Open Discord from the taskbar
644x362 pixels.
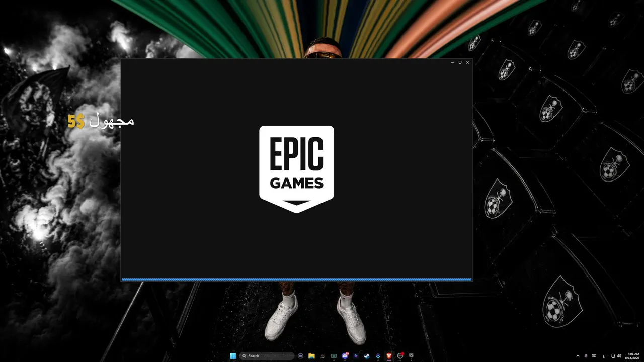[345, 356]
